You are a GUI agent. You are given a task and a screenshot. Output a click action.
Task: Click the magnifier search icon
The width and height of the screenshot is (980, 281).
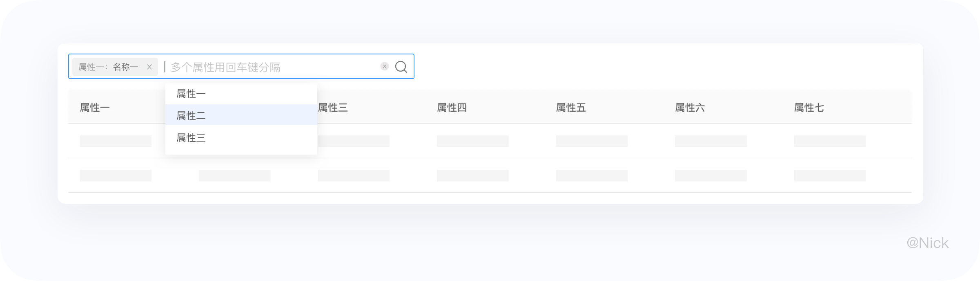tap(401, 67)
